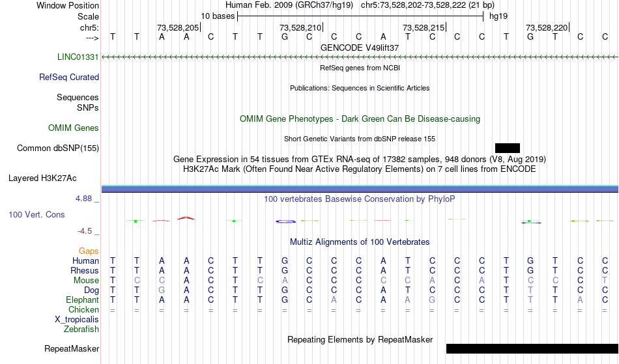Click the -4.5 conservation axis minimum
The image size is (619, 364).
coord(85,231)
